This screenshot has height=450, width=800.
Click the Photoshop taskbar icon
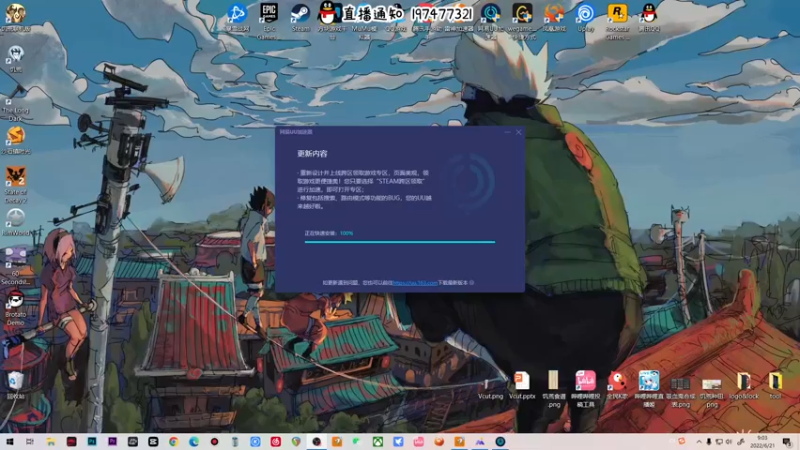pyautogui.click(x=92, y=441)
